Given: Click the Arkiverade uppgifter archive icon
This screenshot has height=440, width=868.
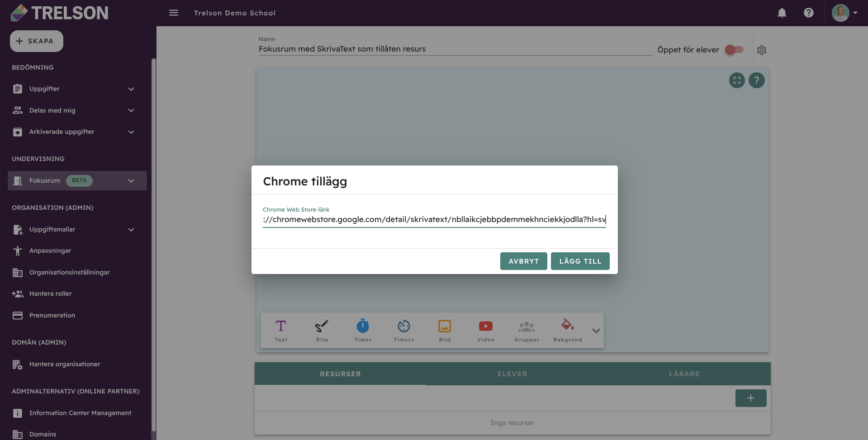Looking at the screenshot, I should point(18,132).
